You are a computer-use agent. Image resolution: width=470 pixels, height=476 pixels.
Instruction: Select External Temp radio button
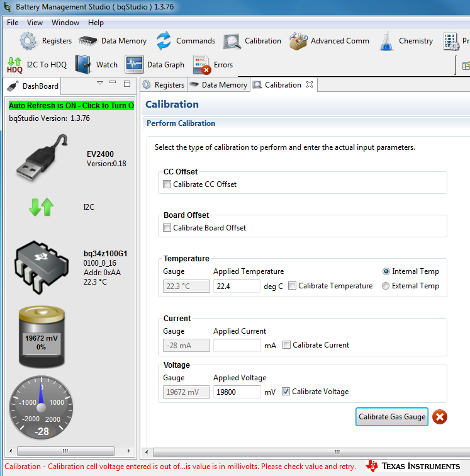coord(386,286)
